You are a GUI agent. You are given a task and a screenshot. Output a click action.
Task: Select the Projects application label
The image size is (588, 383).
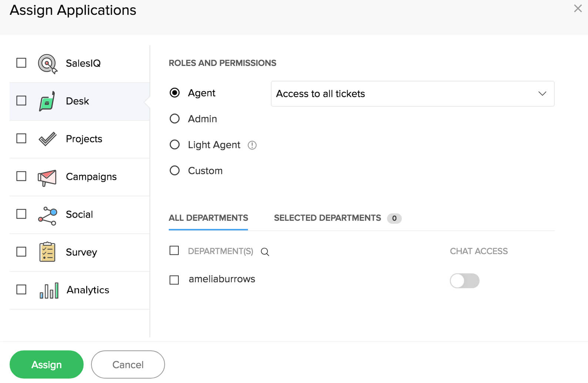pos(84,139)
